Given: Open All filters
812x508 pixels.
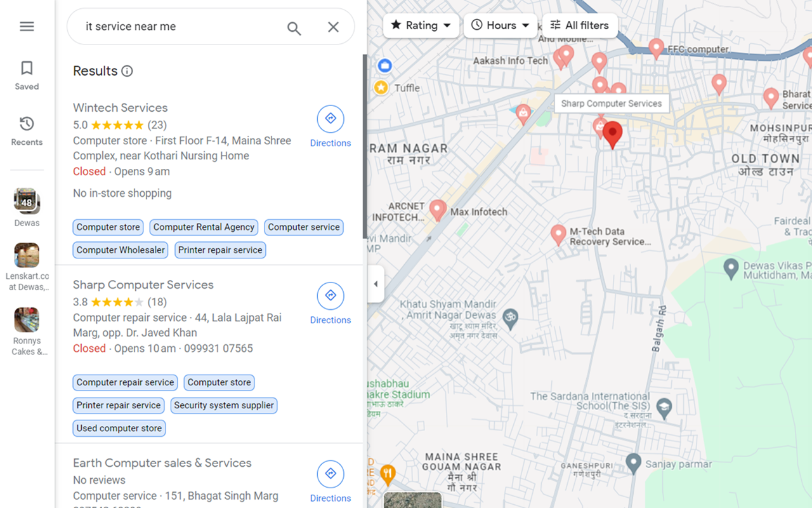Looking at the screenshot, I should [580, 25].
